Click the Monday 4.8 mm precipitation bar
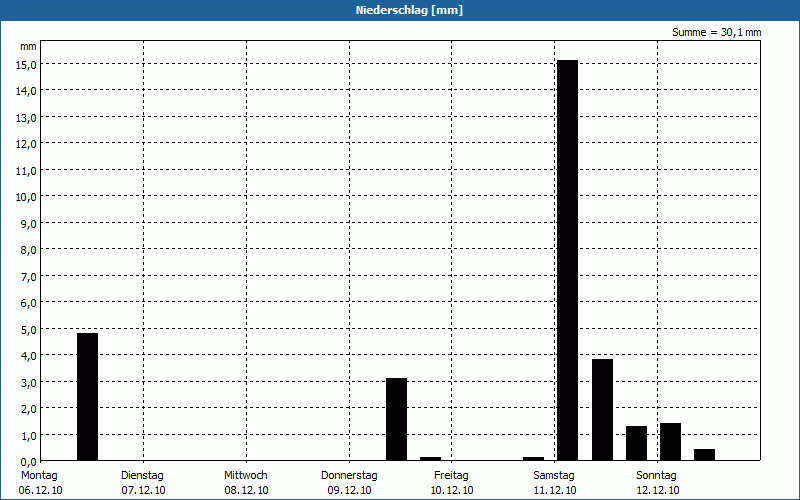Image resolution: width=800 pixels, height=500 pixels. (x=87, y=397)
